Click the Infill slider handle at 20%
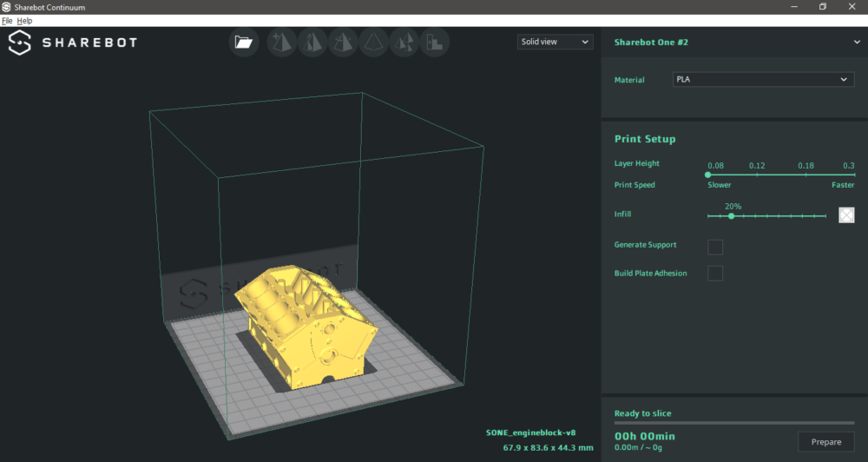The width and height of the screenshot is (868, 462). [732, 216]
